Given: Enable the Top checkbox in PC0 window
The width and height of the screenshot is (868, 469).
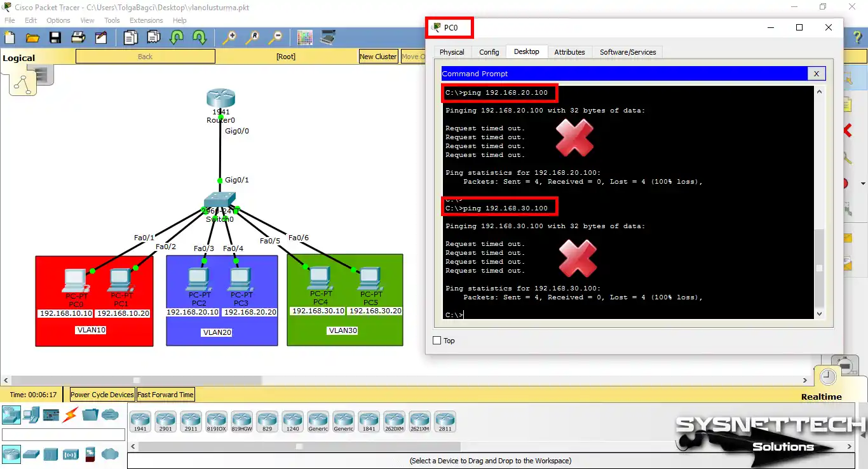Looking at the screenshot, I should pos(437,341).
